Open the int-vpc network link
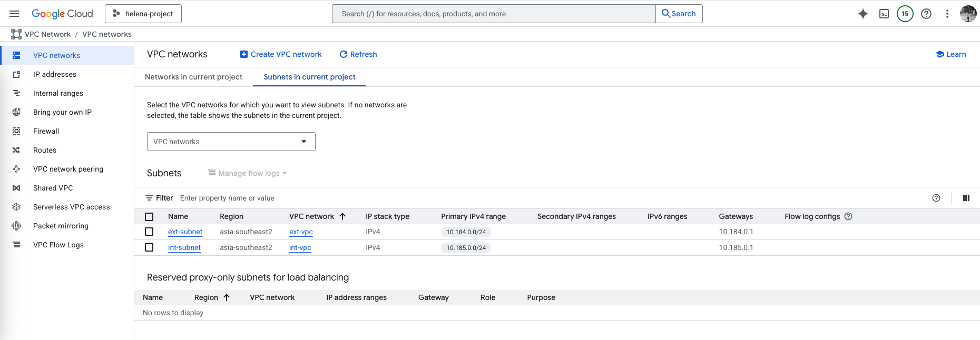The height and width of the screenshot is (340, 980). (300, 247)
